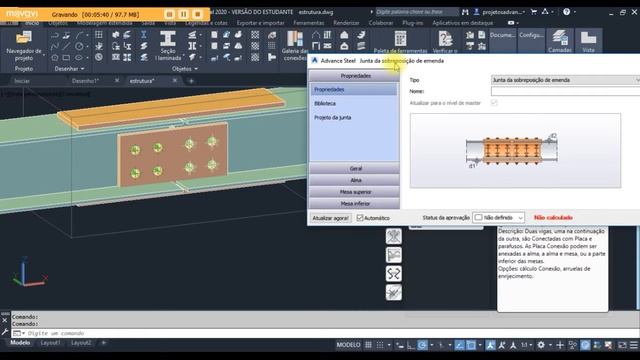Screen dimensions: 640x360
Task: Select the Line drawing tool
Action: click(x=67, y=47)
